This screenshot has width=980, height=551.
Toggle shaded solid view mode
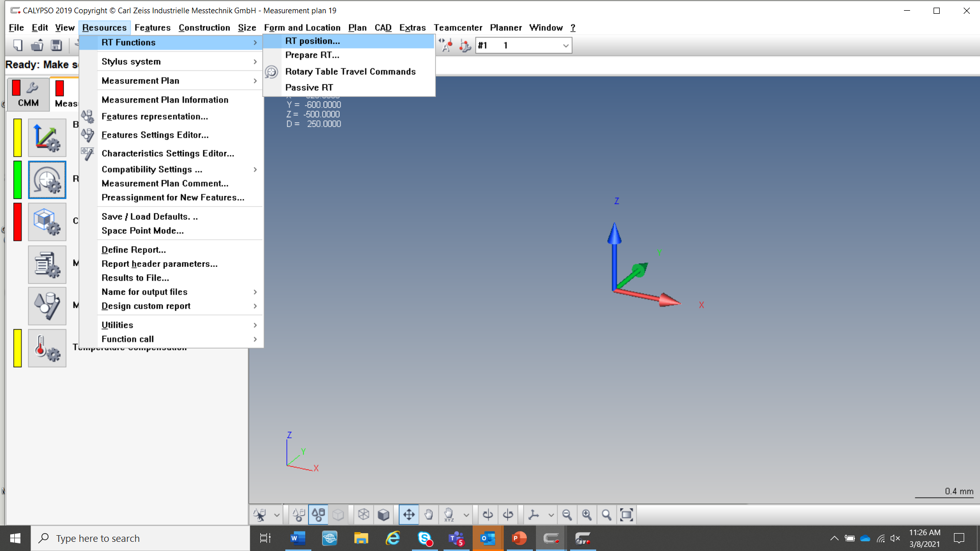point(383,514)
